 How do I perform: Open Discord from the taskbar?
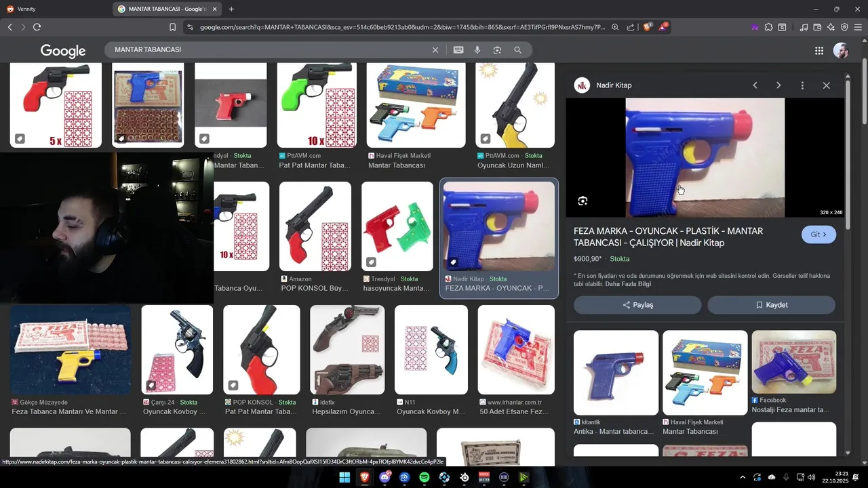pyautogui.click(x=384, y=477)
